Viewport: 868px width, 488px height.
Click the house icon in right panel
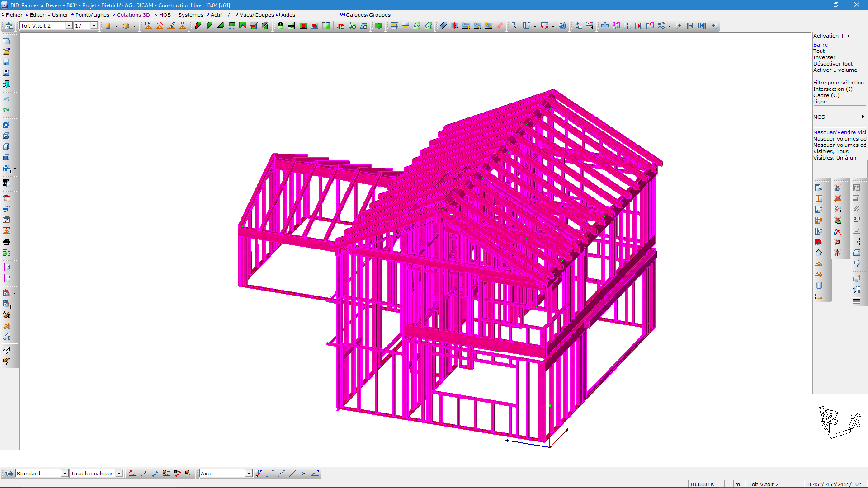click(819, 253)
